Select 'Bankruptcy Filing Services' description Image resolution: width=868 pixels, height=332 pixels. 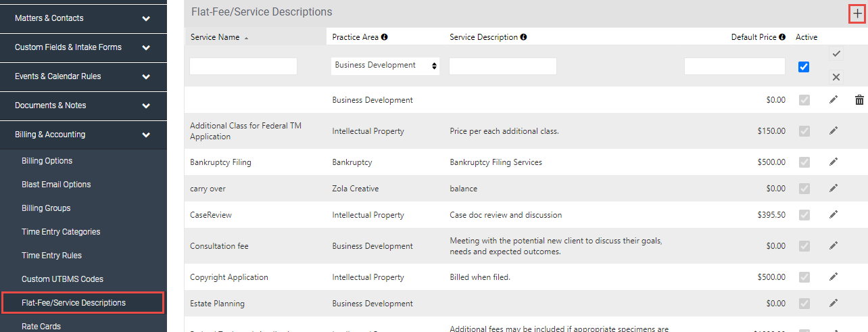496,162
